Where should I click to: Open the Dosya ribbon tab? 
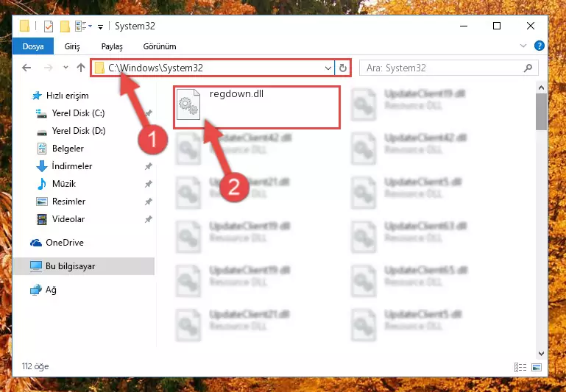coord(33,46)
